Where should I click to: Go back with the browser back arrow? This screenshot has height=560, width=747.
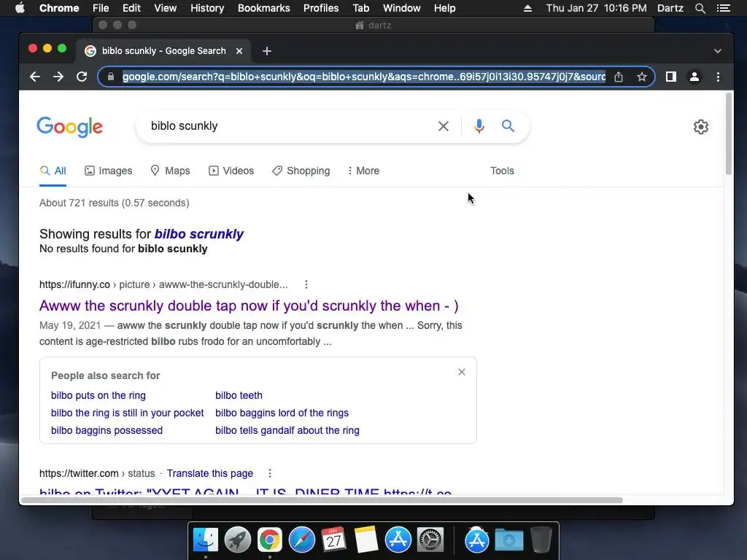35,77
